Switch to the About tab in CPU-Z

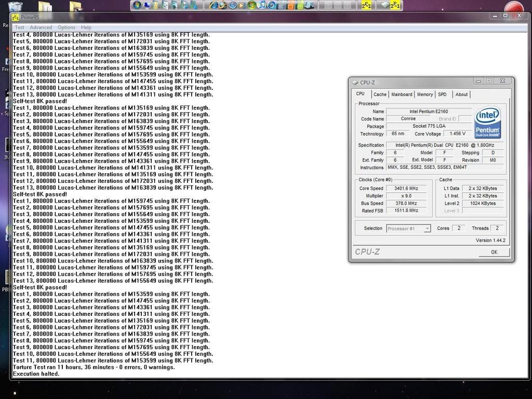click(x=461, y=95)
